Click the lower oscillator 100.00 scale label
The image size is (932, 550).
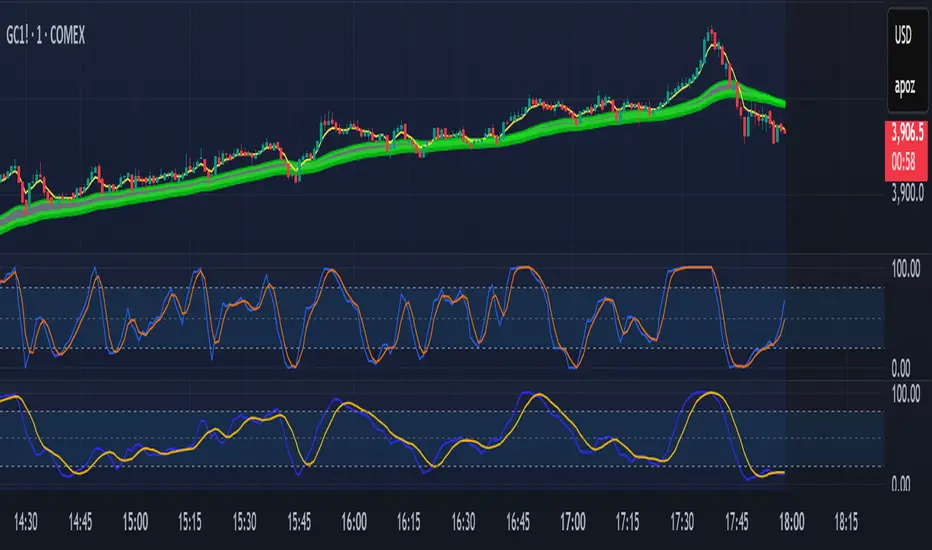(x=906, y=394)
